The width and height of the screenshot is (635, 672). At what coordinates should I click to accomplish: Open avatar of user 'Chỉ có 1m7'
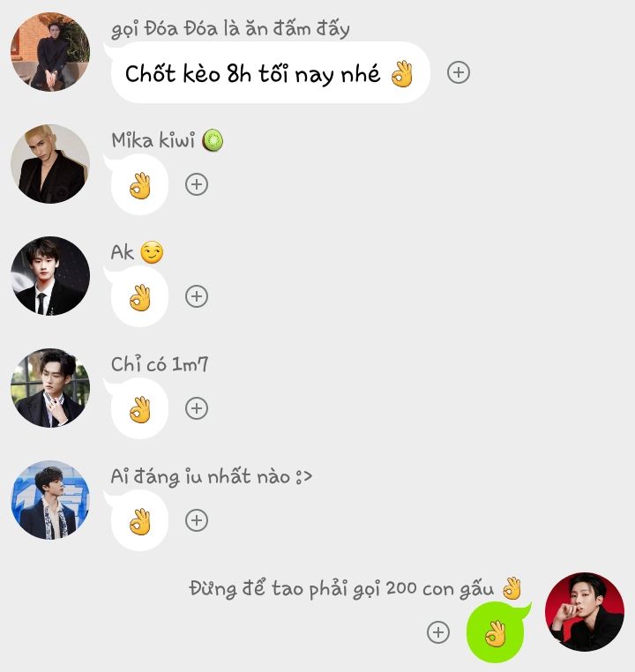pos(50,387)
